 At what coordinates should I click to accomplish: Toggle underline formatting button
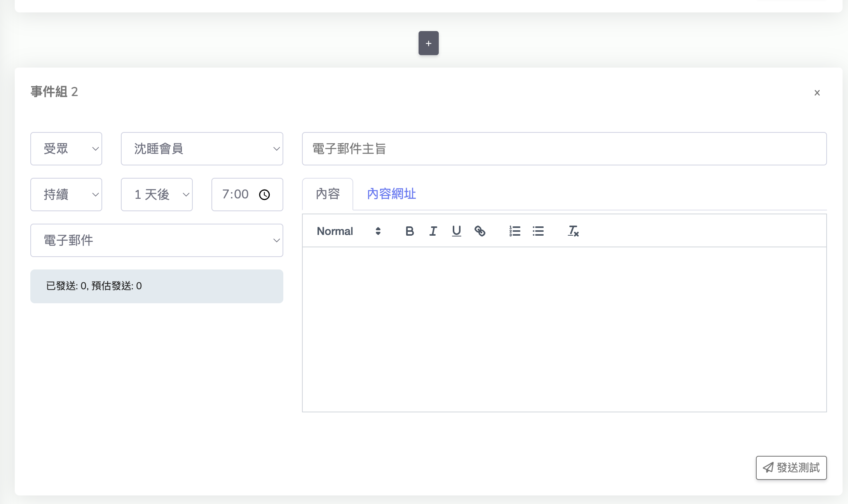pos(457,231)
